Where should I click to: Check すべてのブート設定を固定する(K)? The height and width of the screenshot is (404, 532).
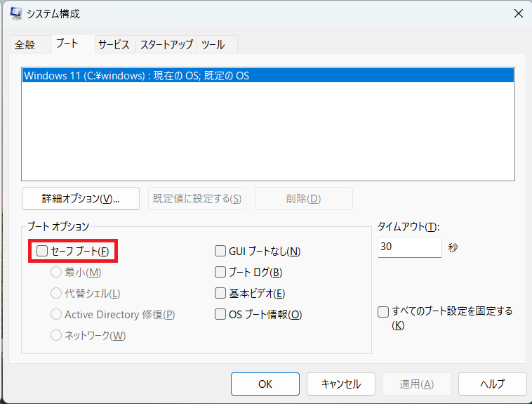coord(383,312)
